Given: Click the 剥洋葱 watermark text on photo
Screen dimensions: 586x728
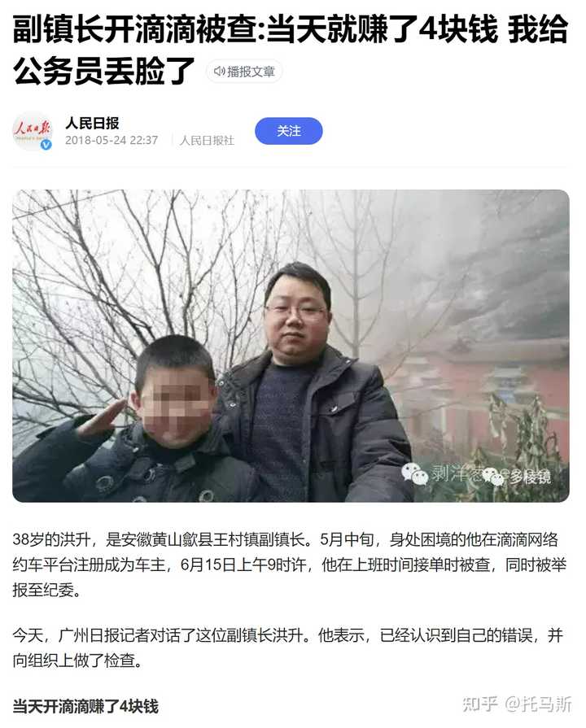Looking at the screenshot, I should point(456,473).
